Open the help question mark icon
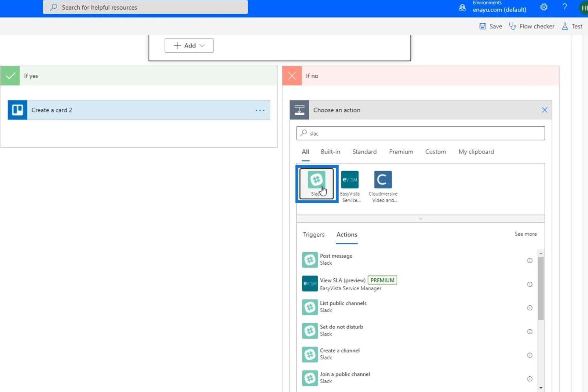The height and width of the screenshot is (392, 588). (564, 7)
